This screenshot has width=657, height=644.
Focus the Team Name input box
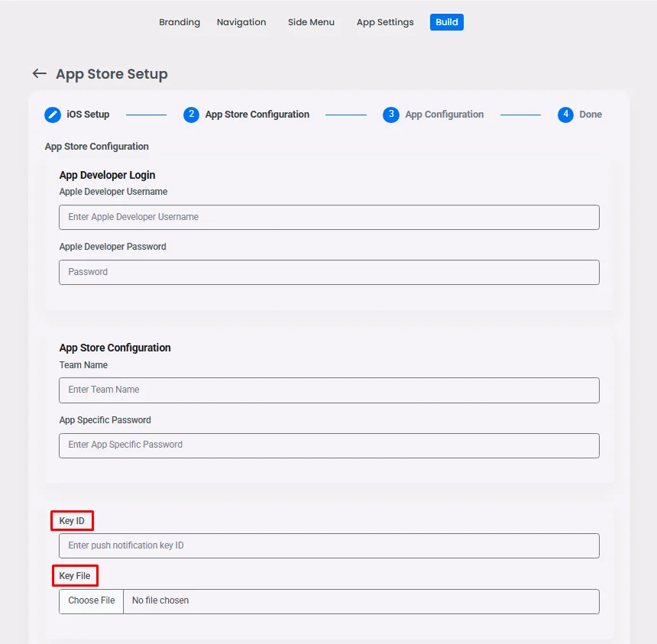tap(328, 390)
